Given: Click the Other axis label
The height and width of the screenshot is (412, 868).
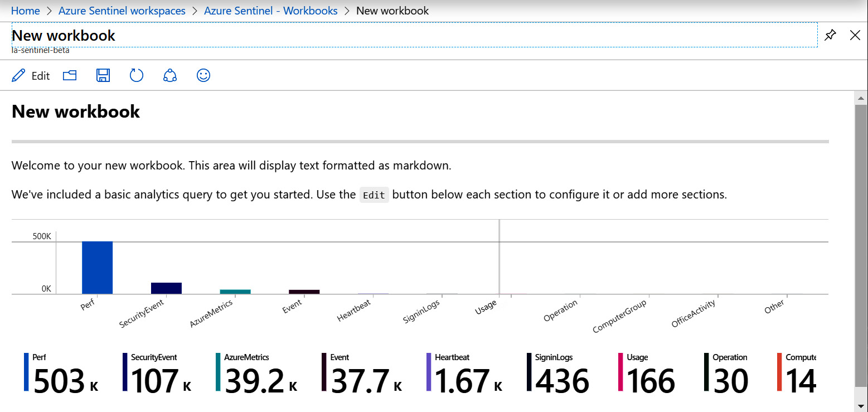Looking at the screenshot, I should [x=774, y=307].
